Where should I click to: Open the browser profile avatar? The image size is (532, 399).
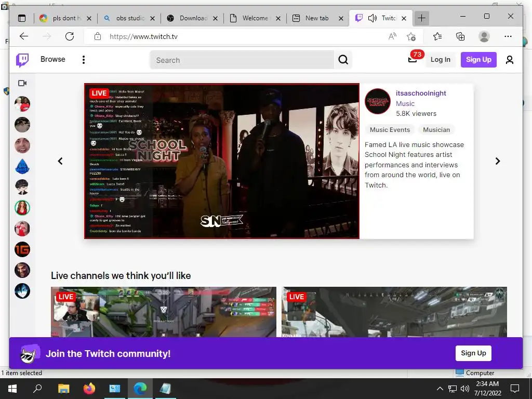tap(484, 36)
